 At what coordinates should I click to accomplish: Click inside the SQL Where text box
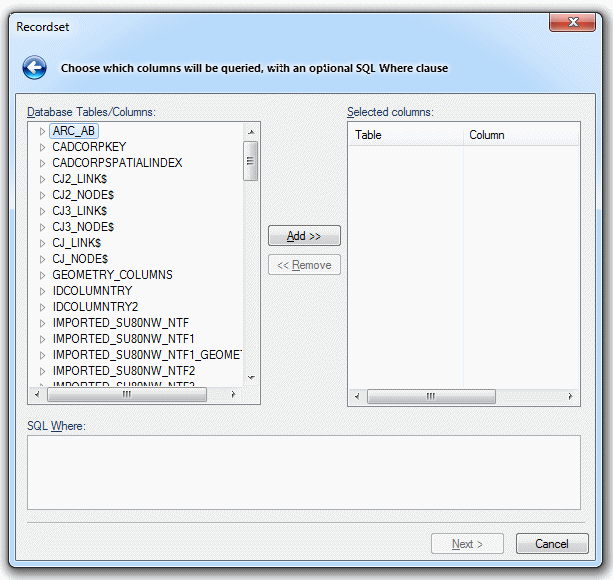coord(304,473)
